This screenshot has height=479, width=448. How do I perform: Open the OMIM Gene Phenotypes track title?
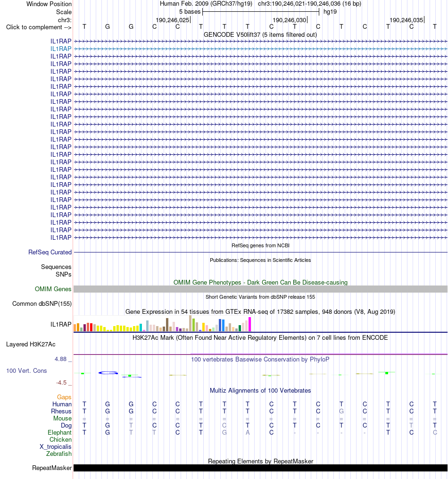pos(260,282)
